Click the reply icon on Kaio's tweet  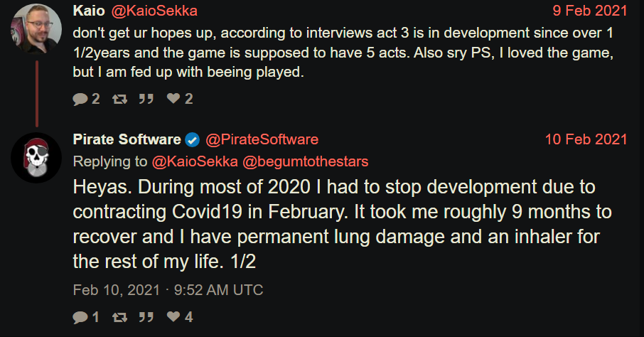80,100
